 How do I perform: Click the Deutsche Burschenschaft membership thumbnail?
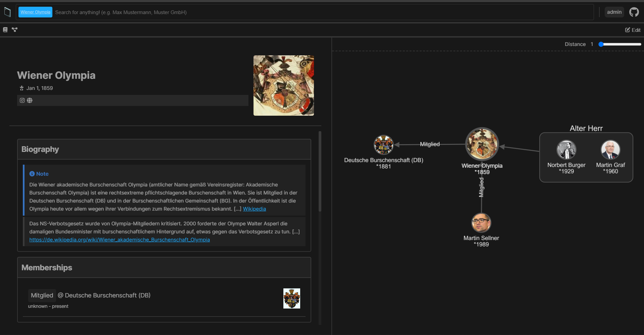coord(292,298)
